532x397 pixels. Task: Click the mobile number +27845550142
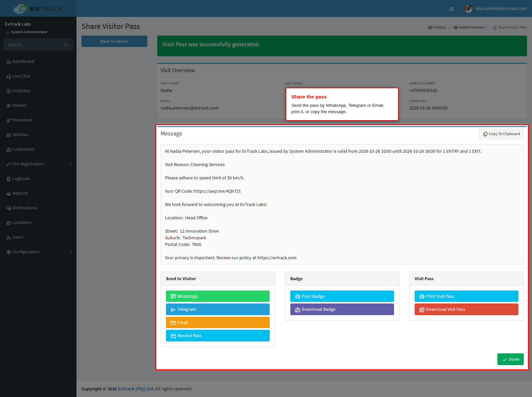pos(423,90)
